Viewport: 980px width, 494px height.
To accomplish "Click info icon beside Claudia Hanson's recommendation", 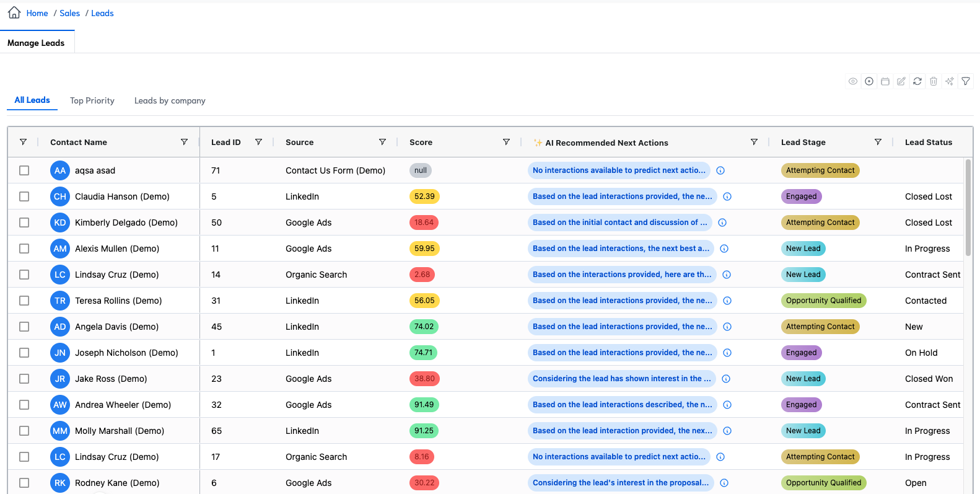I will 727,196.
